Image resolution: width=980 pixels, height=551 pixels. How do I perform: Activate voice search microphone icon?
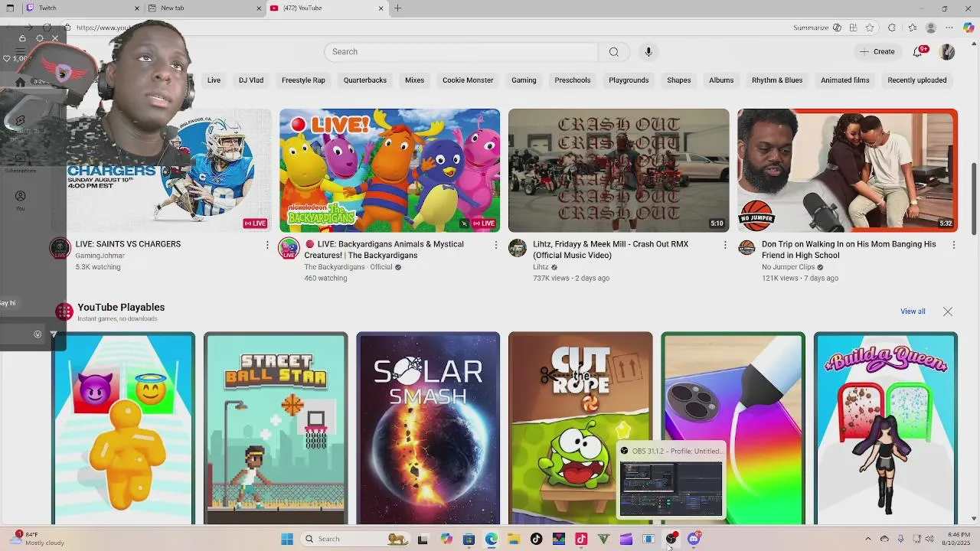(648, 52)
